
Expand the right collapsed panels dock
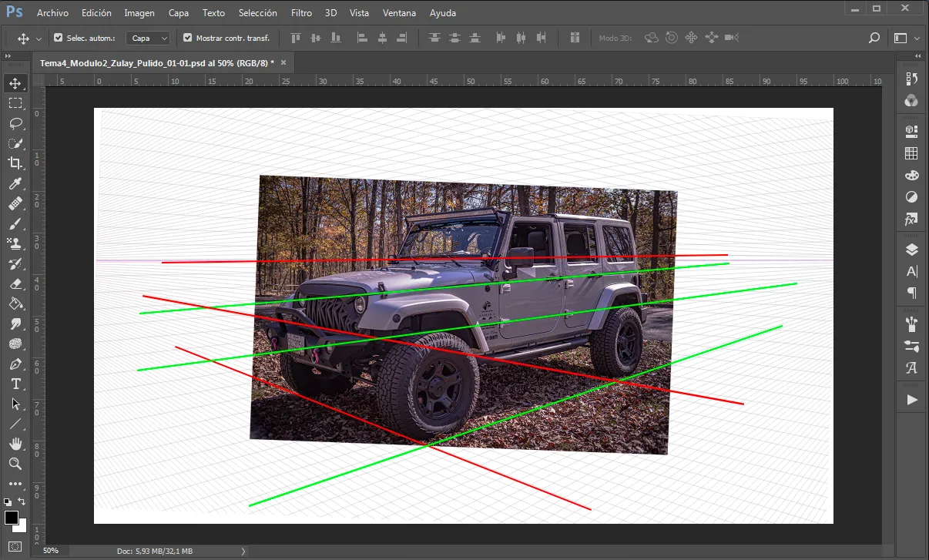(917, 56)
